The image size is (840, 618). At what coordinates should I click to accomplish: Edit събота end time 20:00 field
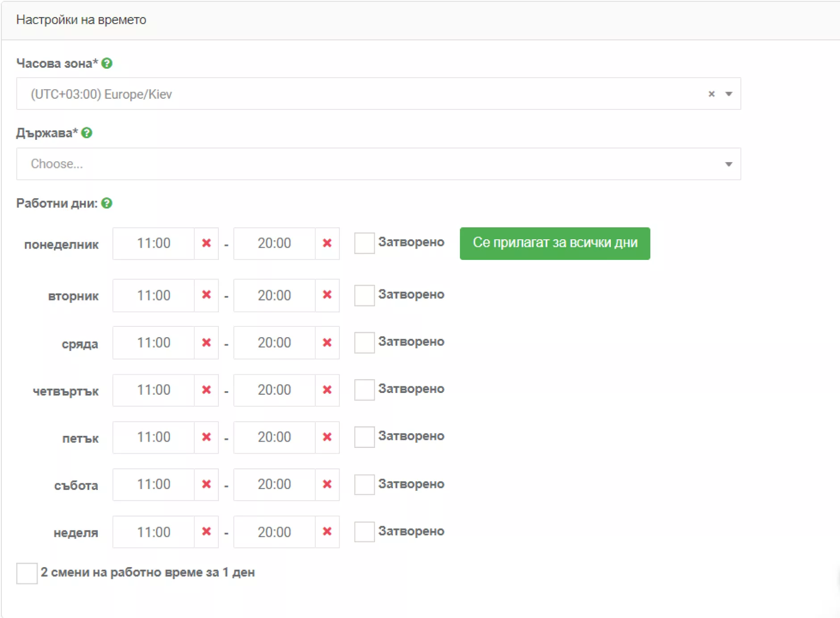[274, 484]
